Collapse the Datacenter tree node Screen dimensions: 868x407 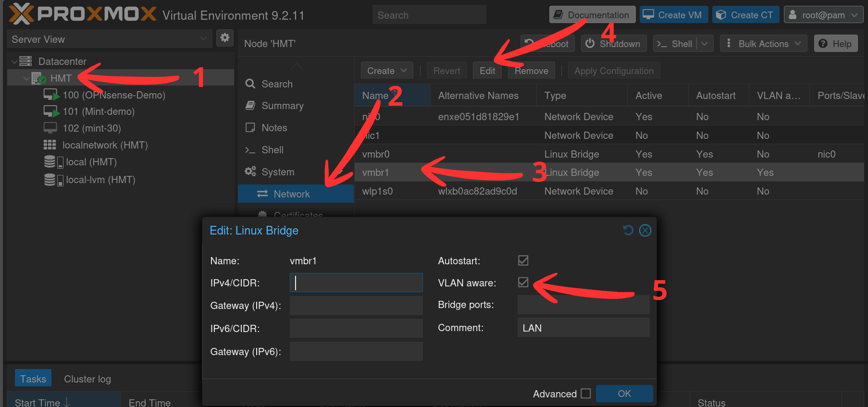tap(14, 62)
